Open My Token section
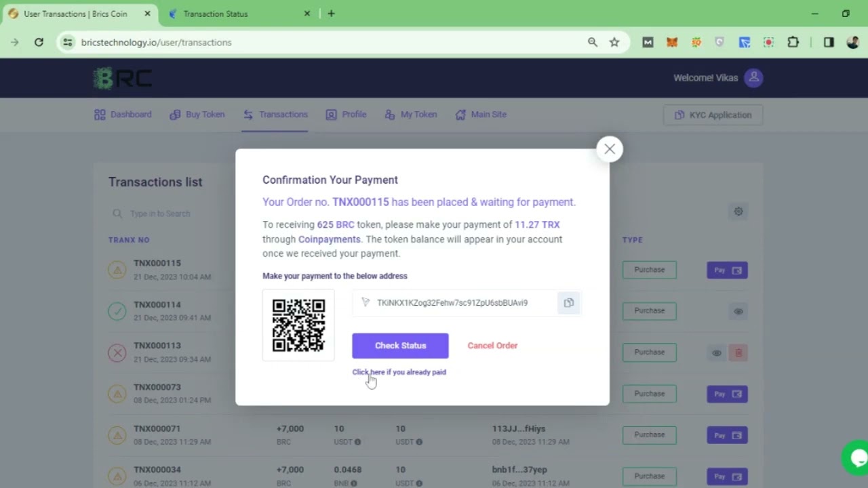The height and width of the screenshot is (488, 868). tap(411, 115)
